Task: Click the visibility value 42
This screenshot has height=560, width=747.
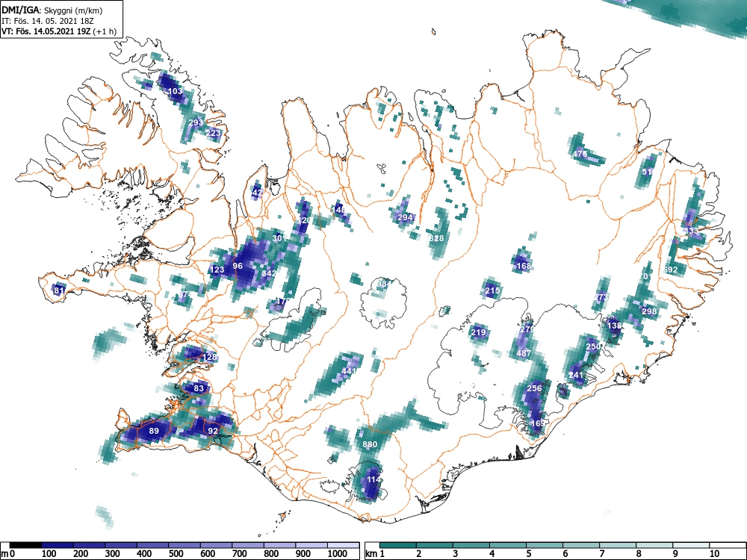Action: (257, 193)
